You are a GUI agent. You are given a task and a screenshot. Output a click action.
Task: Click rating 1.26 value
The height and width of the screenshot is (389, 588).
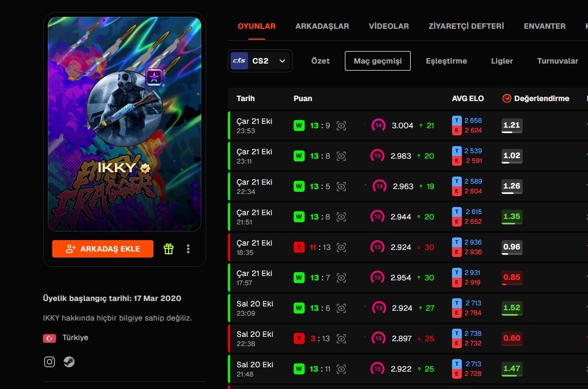click(512, 186)
